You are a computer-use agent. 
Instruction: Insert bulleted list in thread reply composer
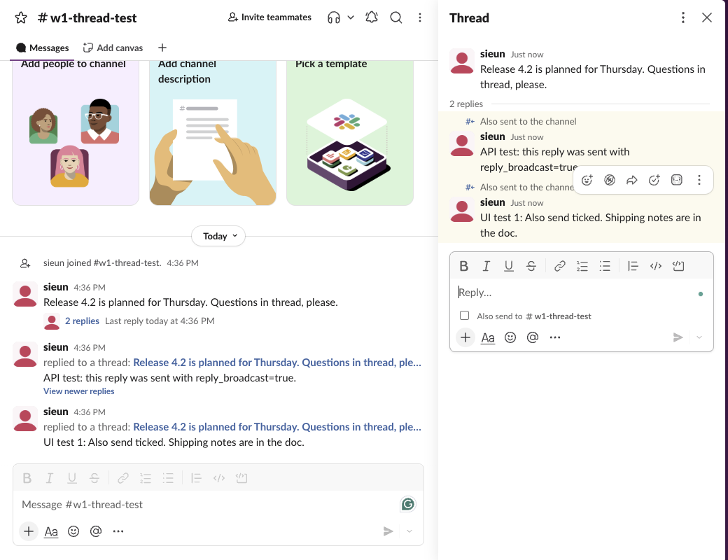[x=605, y=266]
